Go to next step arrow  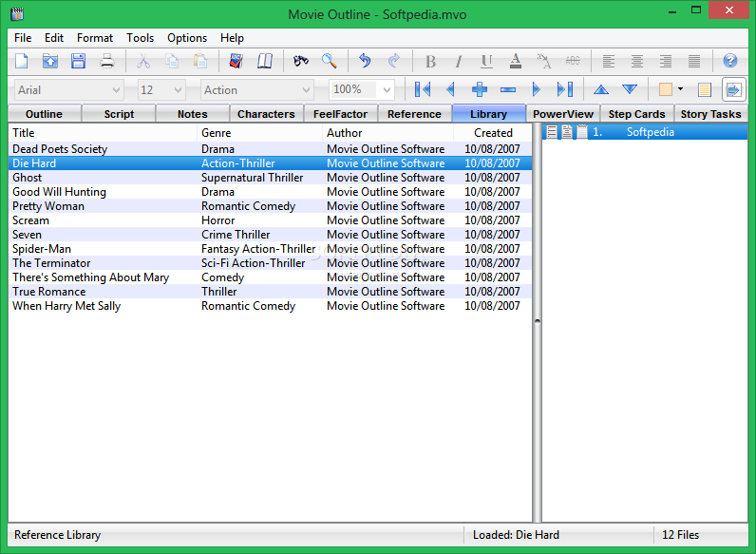[x=537, y=89]
